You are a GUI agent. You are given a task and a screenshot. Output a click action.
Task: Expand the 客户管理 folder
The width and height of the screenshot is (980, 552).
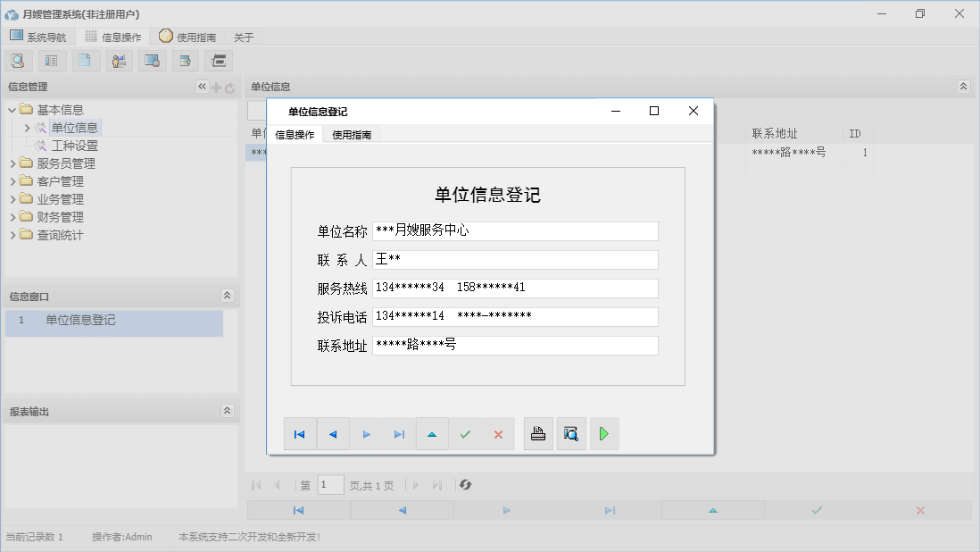pos(13,181)
